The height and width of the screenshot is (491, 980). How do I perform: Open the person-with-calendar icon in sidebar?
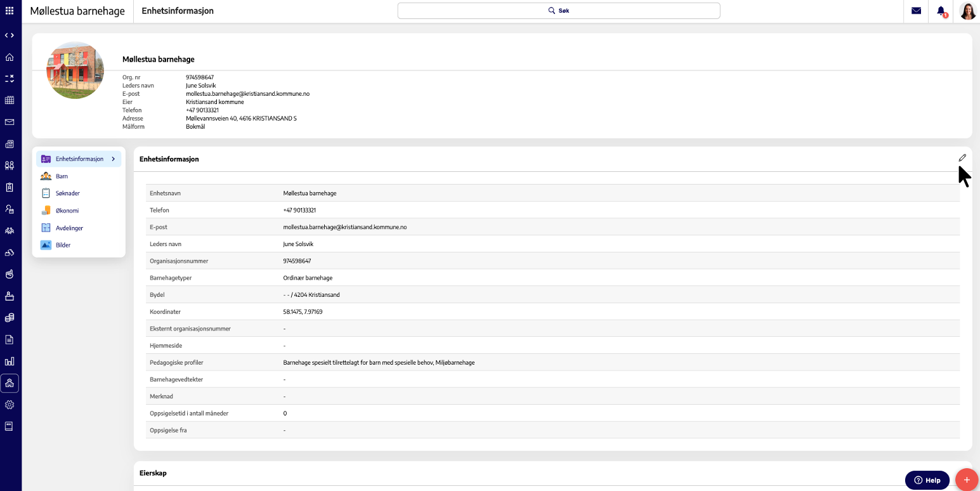tap(10, 209)
